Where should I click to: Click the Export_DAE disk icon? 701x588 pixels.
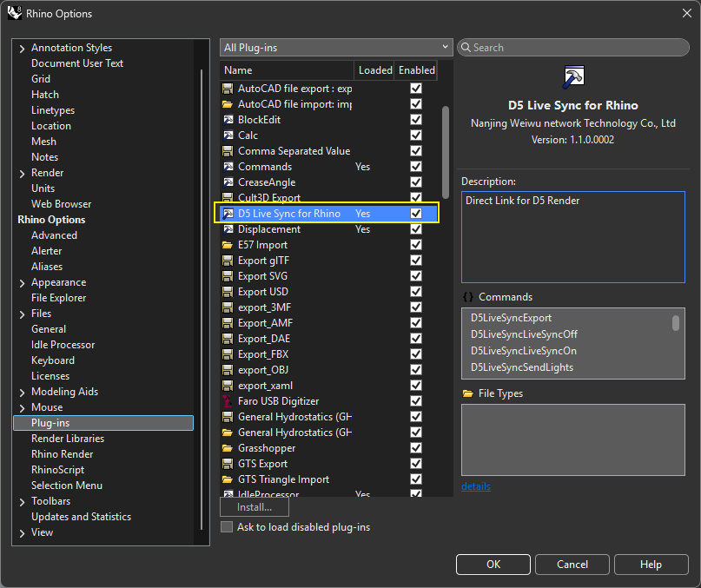click(x=228, y=339)
